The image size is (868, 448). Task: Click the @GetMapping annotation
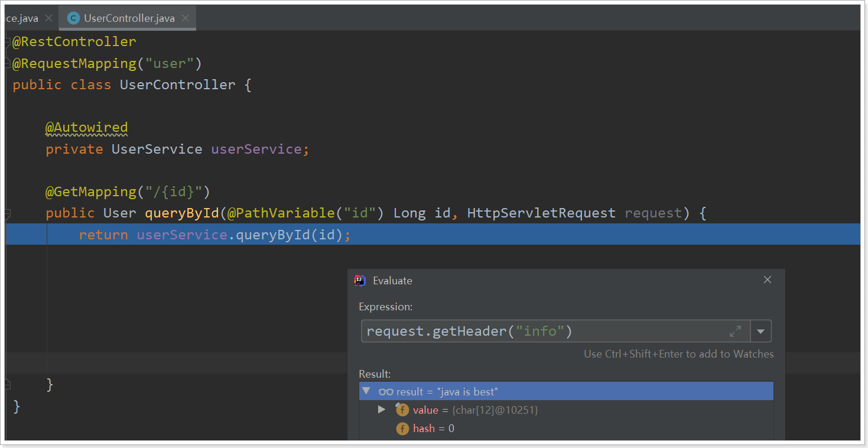(x=91, y=191)
